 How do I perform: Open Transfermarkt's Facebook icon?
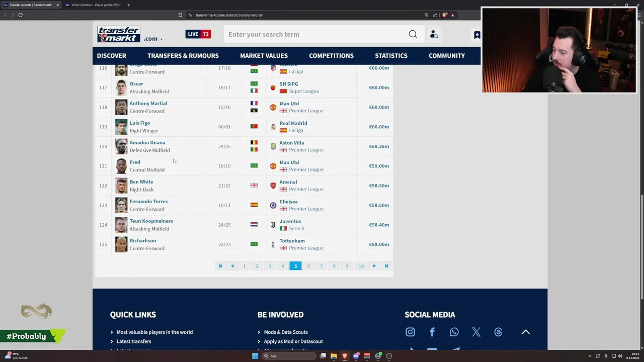pyautogui.click(x=432, y=332)
